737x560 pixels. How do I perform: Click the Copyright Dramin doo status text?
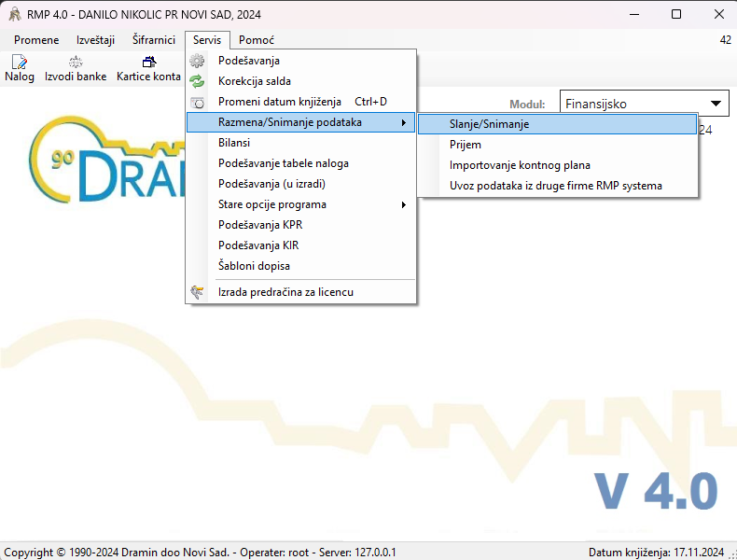click(x=200, y=552)
